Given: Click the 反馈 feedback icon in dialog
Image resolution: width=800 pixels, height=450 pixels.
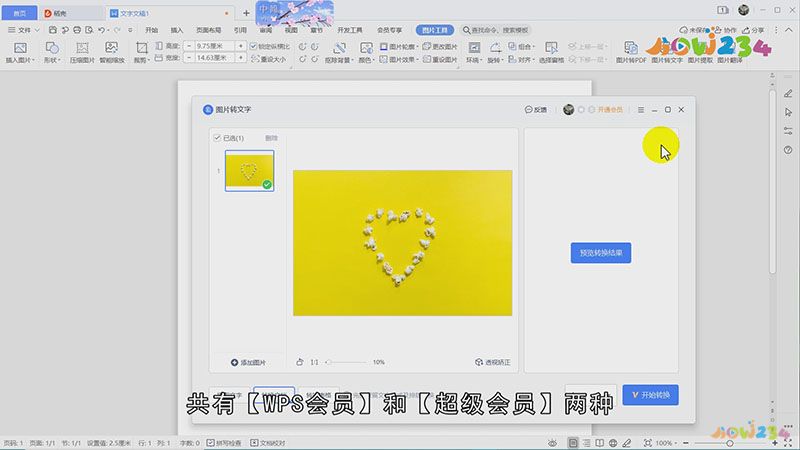Looking at the screenshot, I should tap(529, 110).
